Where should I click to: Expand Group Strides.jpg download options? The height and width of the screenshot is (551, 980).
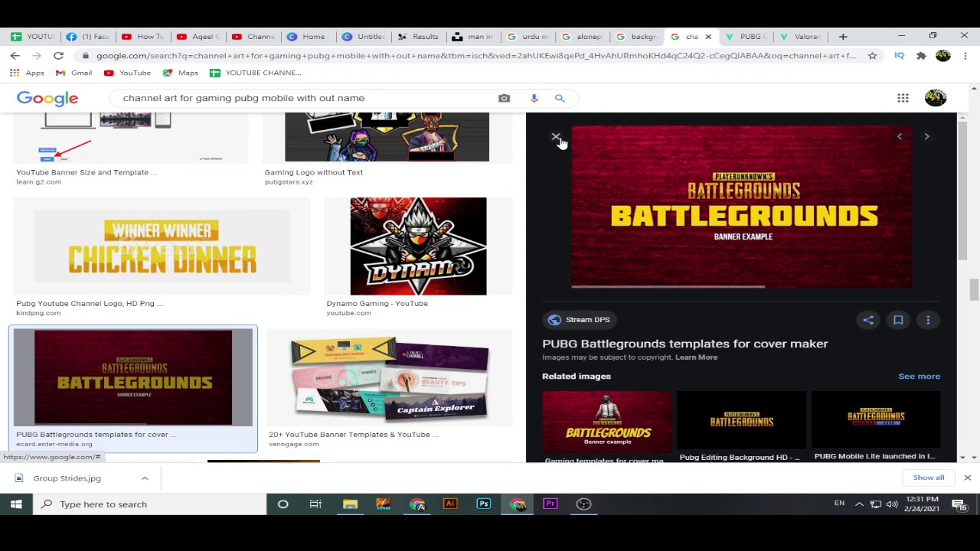tap(145, 478)
